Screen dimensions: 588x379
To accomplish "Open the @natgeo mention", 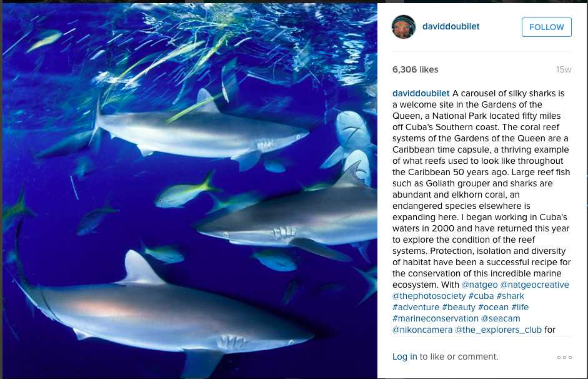I will pyautogui.click(x=479, y=285).
